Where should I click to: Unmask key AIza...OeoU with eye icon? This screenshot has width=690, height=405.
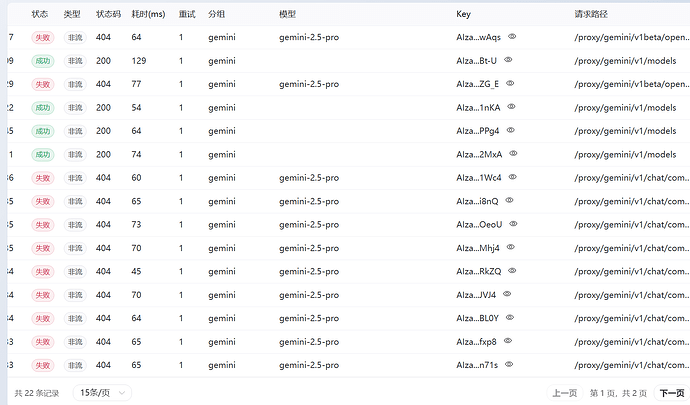(514, 224)
